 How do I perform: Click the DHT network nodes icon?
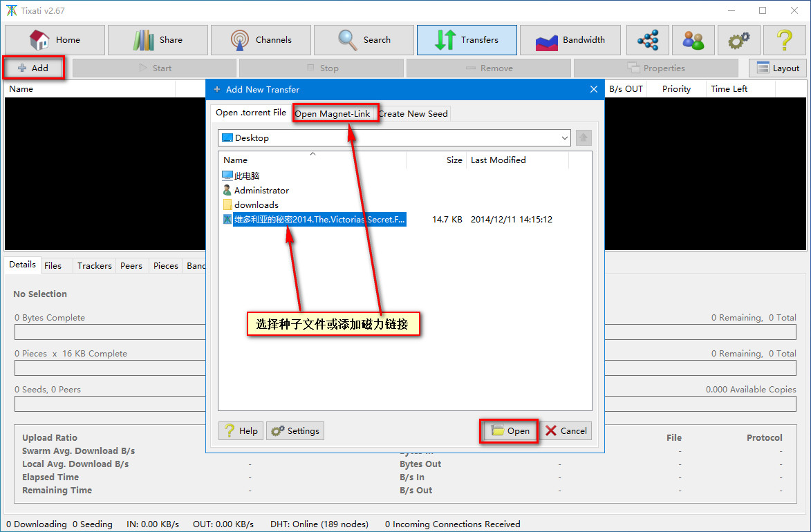click(648, 40)
